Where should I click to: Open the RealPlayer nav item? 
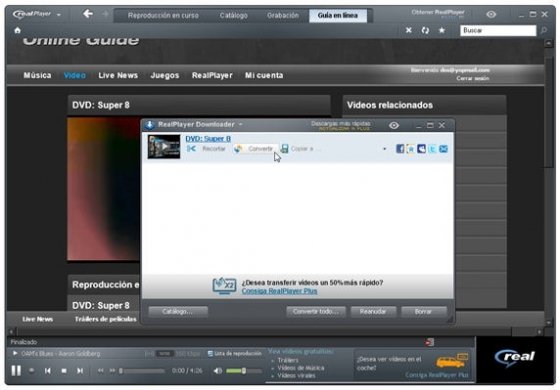(x=212, y=75)
